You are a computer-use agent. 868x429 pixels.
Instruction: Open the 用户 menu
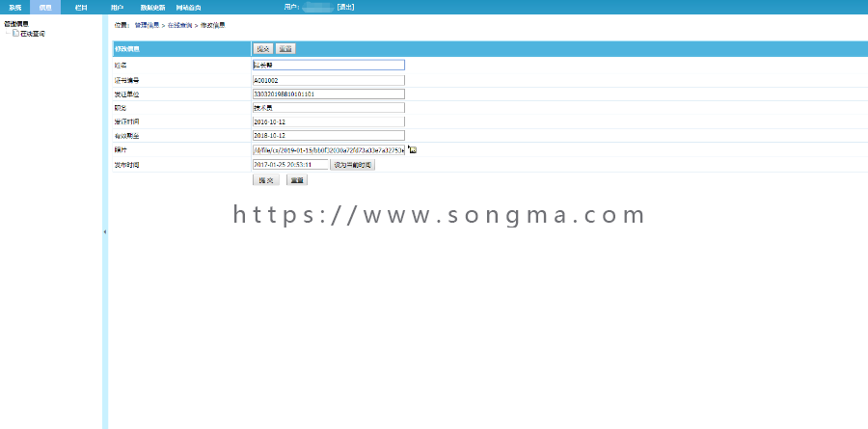[x=117, y=7]
